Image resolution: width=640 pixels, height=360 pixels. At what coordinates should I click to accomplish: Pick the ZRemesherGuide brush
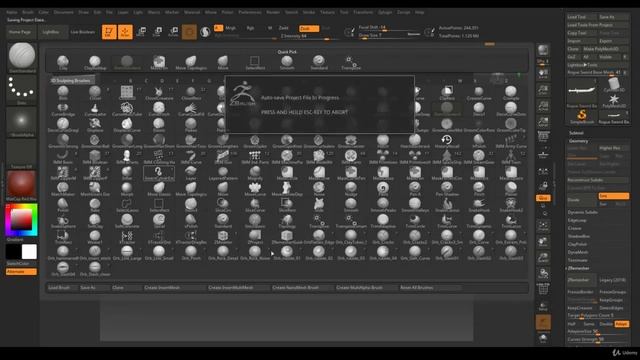click(287, 237)
